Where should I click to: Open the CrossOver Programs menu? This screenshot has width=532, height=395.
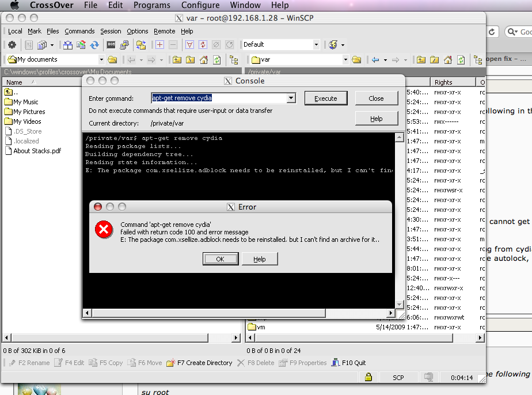tap(151, 5)
